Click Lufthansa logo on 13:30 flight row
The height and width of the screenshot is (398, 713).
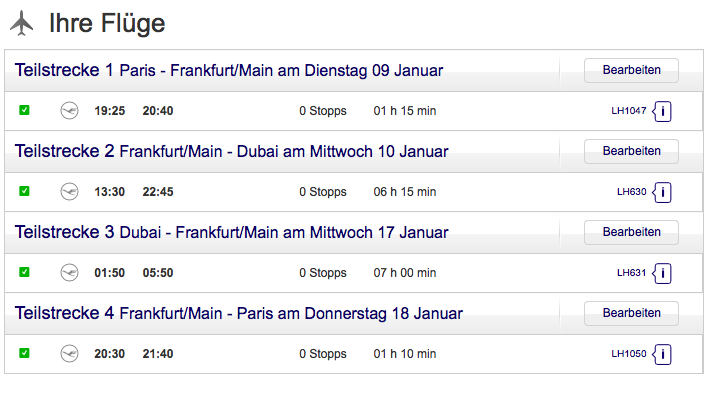coord(69,191)
